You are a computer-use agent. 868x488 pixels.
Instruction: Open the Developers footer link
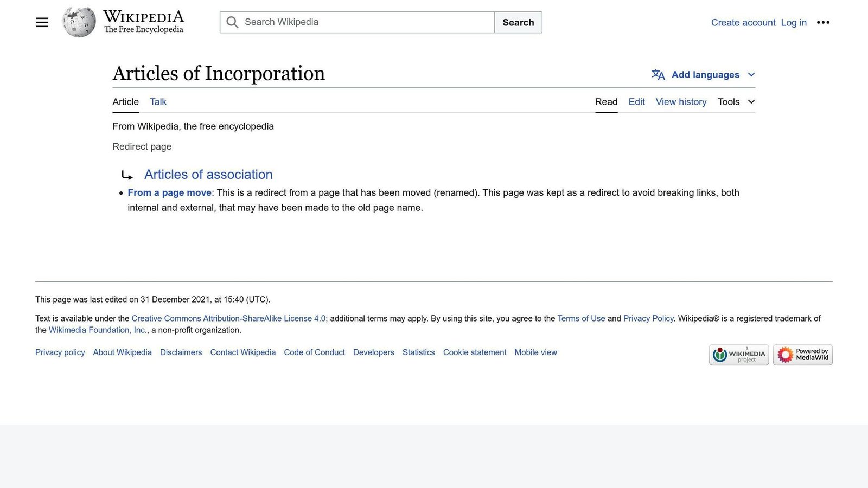373,352
